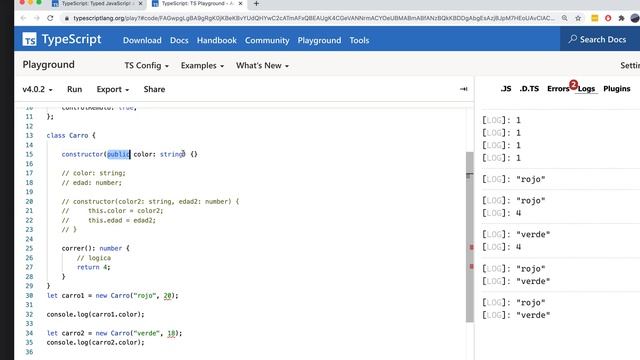Select the Logs tab

tap(586, 89)
